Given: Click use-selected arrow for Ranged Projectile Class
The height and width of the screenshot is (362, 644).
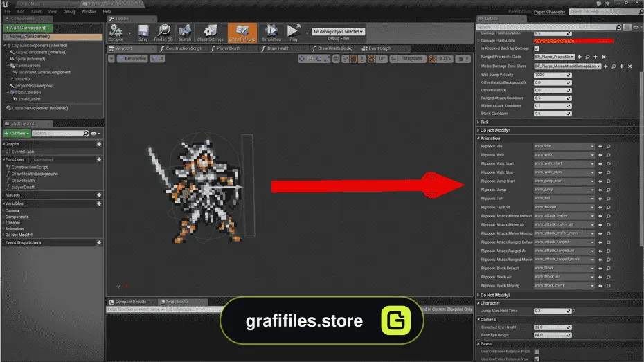Looking at the screenshot, I should click(580, 57).
